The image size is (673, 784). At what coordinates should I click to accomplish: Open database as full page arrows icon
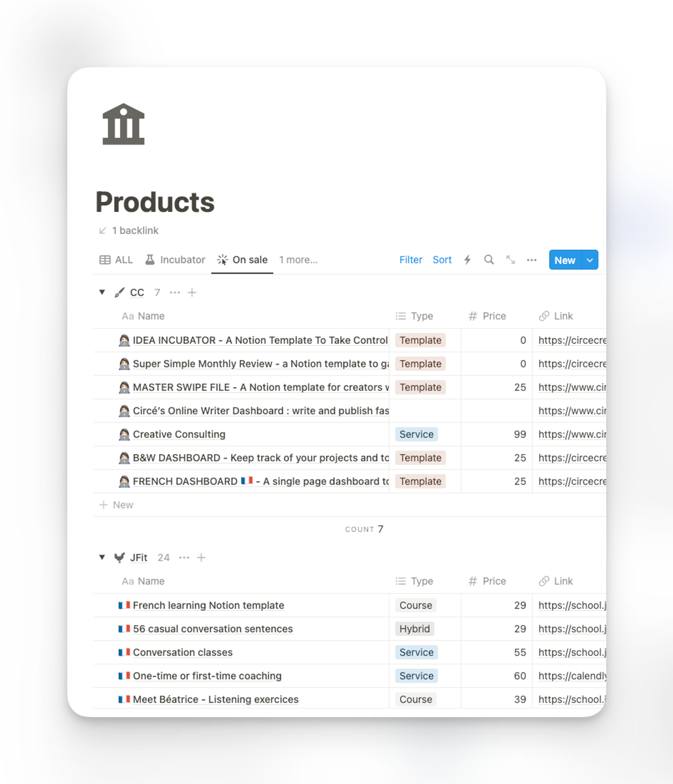[x=511, y=260]
